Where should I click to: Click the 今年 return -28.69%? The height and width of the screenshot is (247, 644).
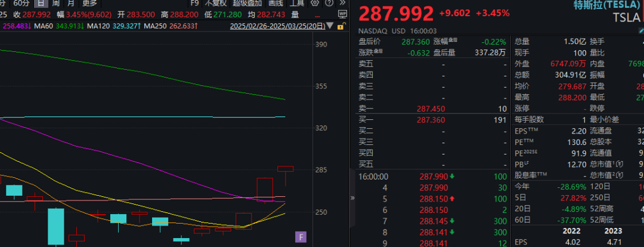[571, 186]
